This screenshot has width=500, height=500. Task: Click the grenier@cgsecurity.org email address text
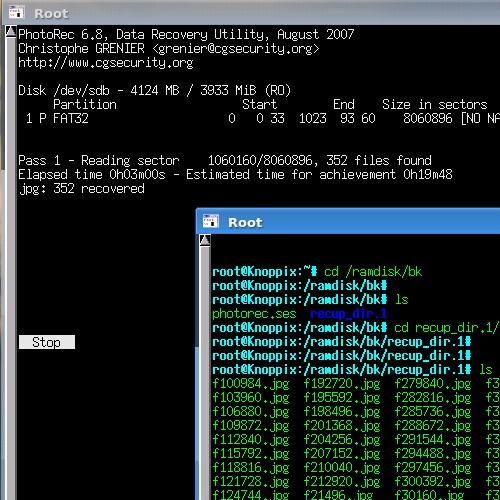[235, 49]
